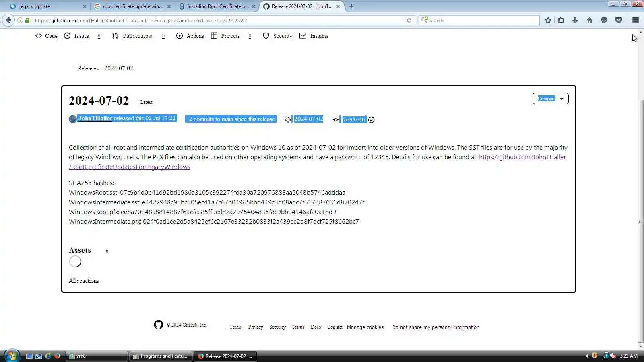Image resolution: width=644 pixels, height=362 pixels.
Task: Click Show Desktop icon in quick launch
Action: point(29,356)
